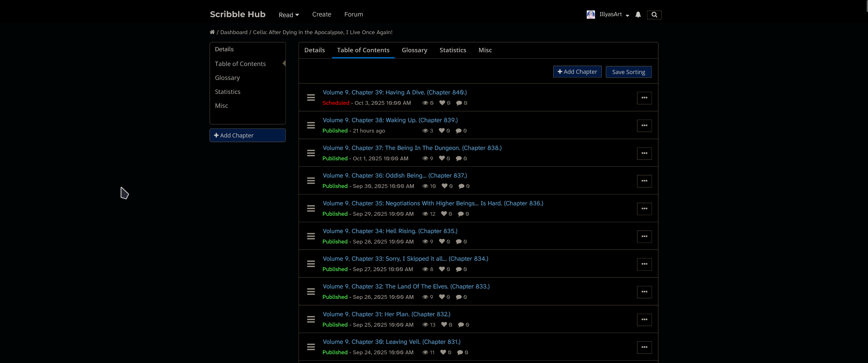Click the home icon in breadcrumb
The height and width of the screenshot is (363, 868).
212,32
